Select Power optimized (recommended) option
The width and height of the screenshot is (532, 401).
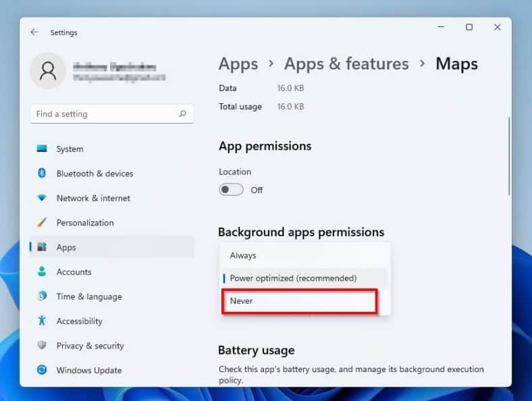pos(304,278)
